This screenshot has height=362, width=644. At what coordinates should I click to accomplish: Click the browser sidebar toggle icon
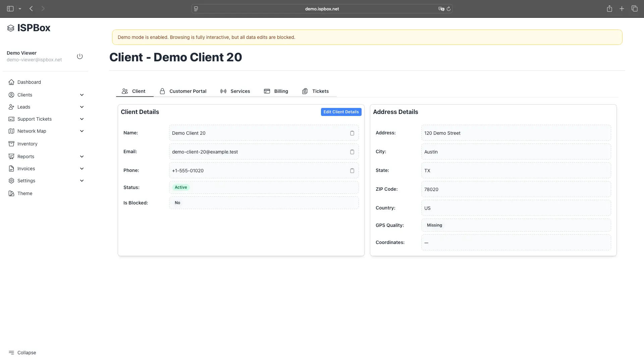tap(10, 9)
